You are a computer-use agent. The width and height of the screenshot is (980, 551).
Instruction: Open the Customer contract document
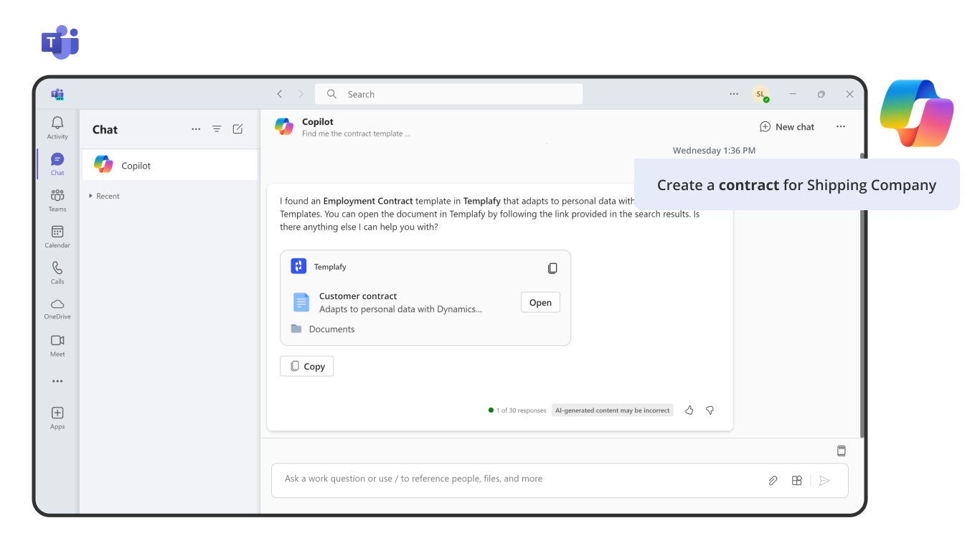(540, 303)
